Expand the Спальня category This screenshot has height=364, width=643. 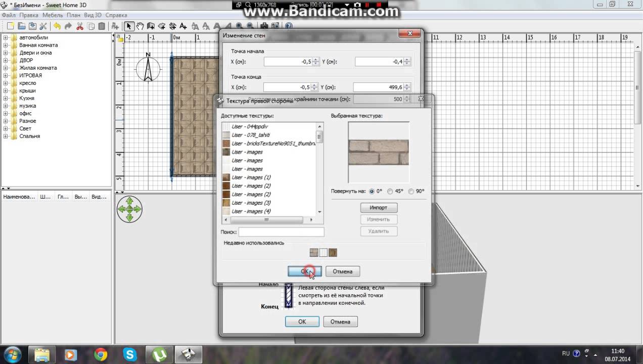click(6, 136)
